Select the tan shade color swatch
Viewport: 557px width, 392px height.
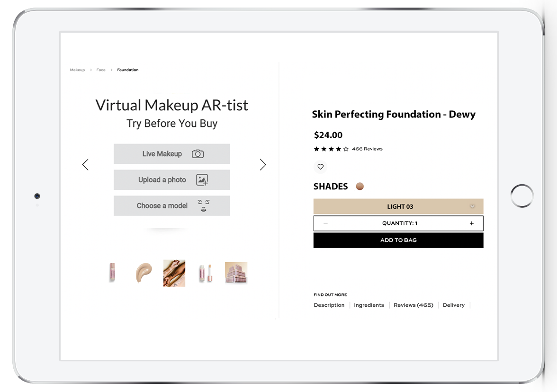click(360, 186)
